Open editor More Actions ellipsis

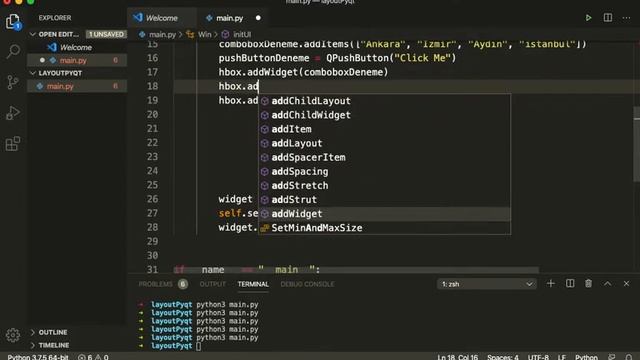pos(626,18)
